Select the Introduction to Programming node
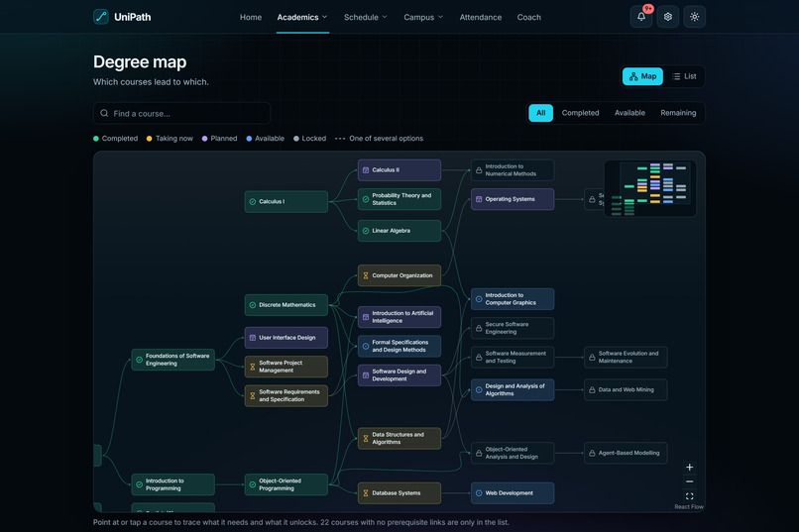Image resolution: width=799 pixels, height=532 pixels. coord(172,484)
